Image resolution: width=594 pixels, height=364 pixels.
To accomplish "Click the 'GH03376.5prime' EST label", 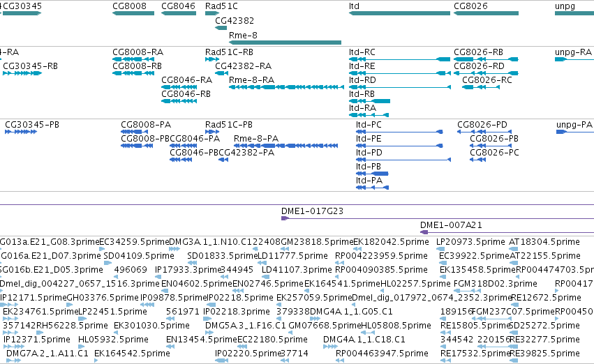I will 103,298.
